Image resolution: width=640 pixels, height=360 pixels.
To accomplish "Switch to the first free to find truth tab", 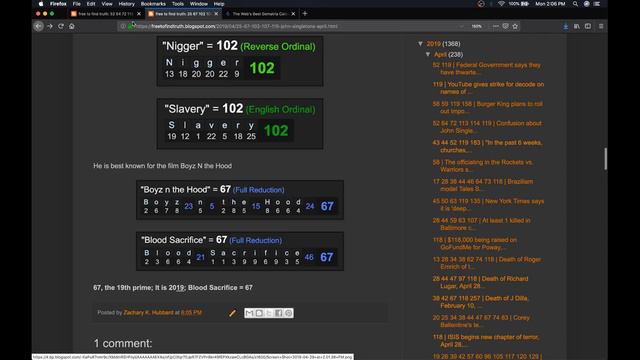I will (x=105, y=14).
